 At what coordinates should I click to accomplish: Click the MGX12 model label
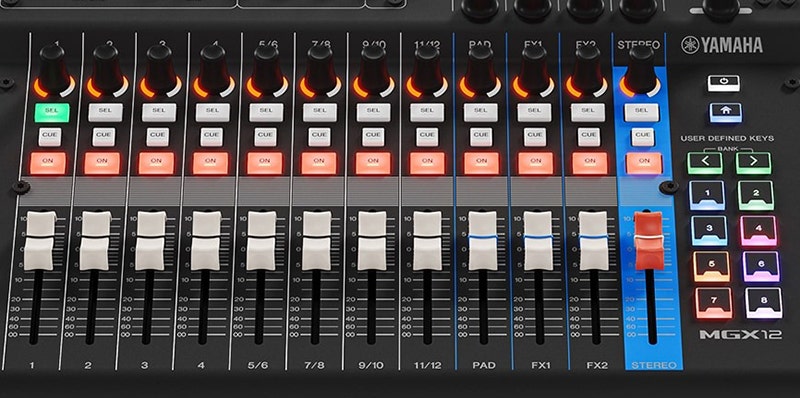(740, 335)
